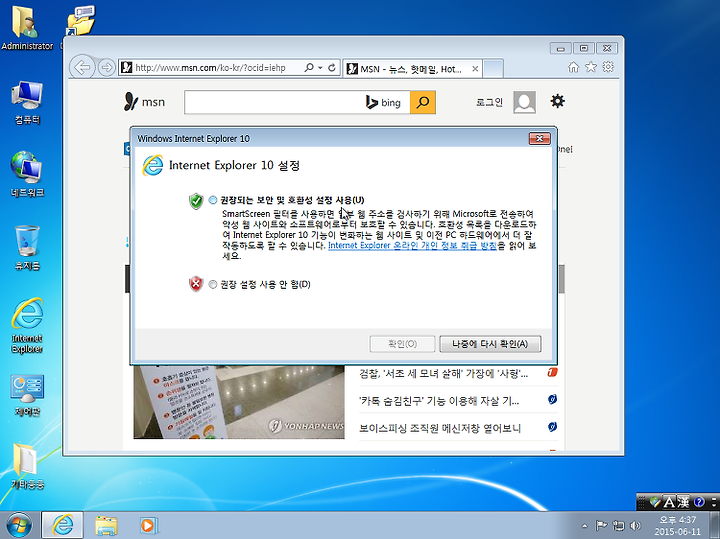Close the MSN tab with its X
Image resolution: width=720 pixels, height=539 pixels.
click(x=475, y=69)
